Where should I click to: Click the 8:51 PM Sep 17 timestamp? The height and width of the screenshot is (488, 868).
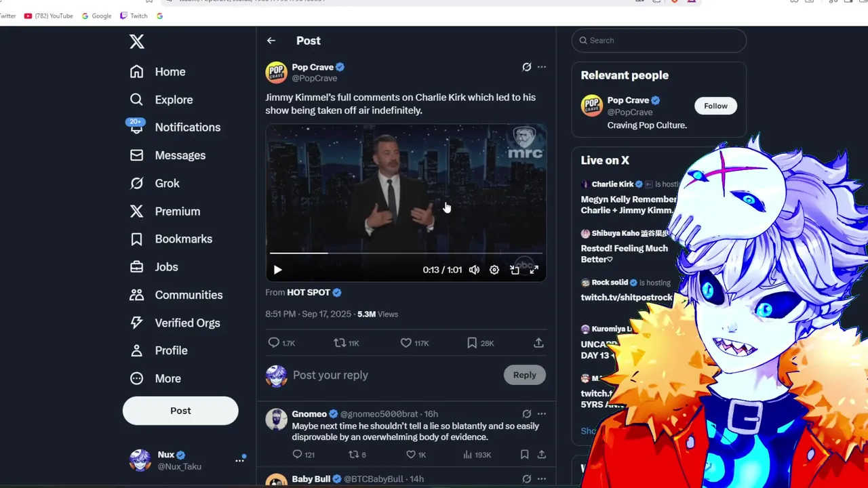pyautogui.click(x=308, y=314)
